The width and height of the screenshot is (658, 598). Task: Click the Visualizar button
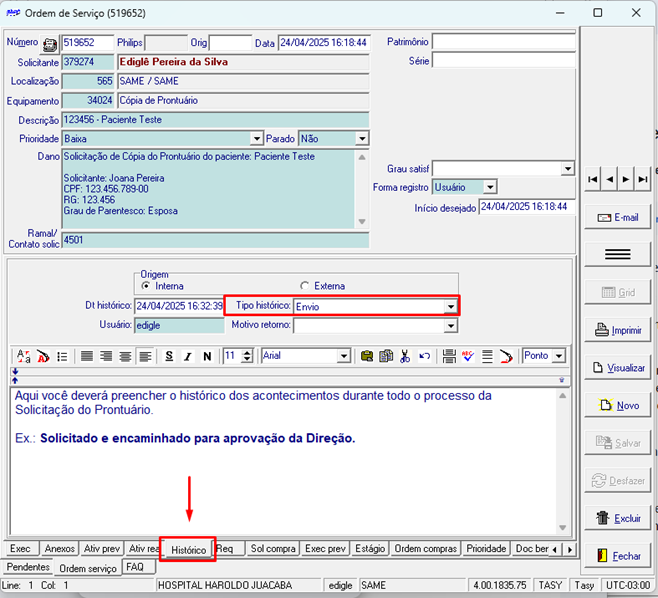coord(618,368)
